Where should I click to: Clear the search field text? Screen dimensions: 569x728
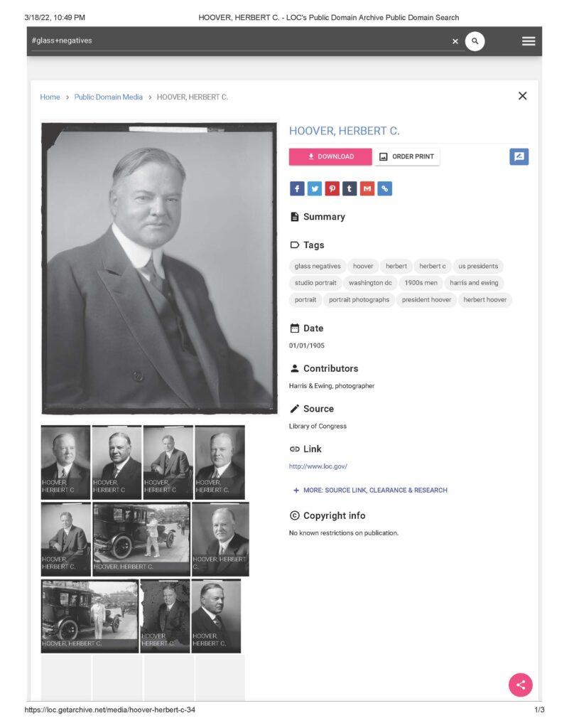[455, 41]
